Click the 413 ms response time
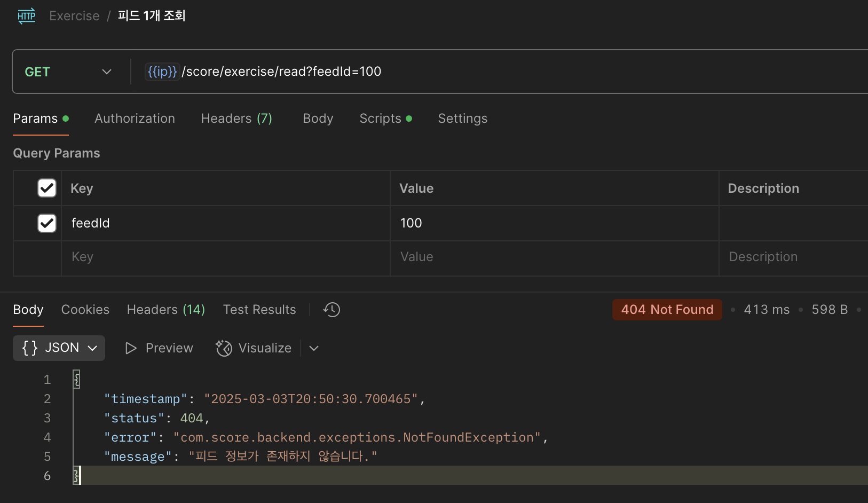The height and width of the screenshot is (503, 868). (767, 310)
